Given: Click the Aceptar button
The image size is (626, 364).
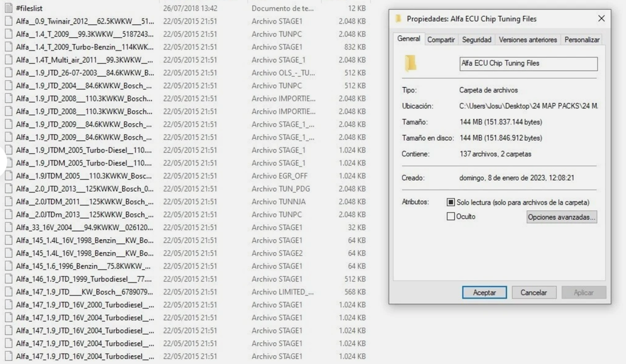Looking at the screenshot, I should tap(484, 293).
